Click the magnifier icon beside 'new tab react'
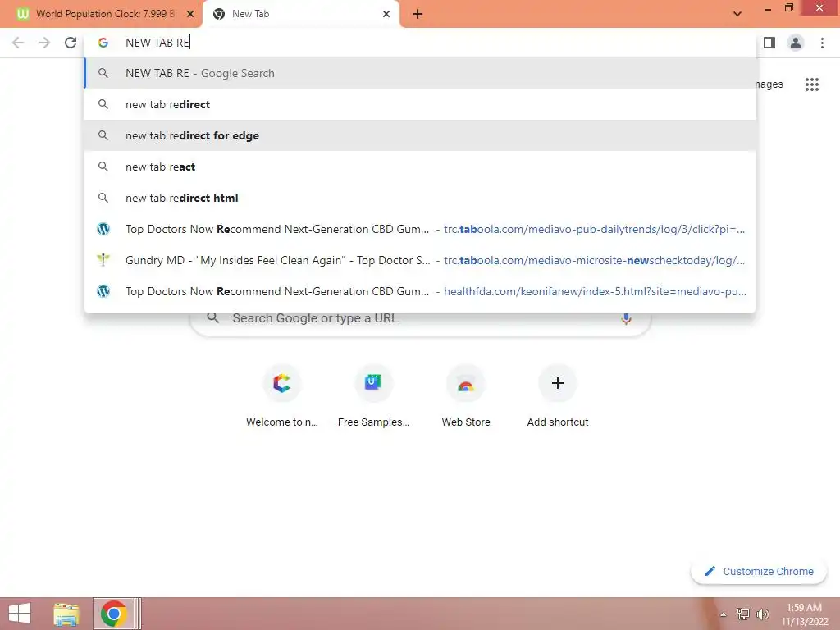Screen dimensions: 840x630 (103, 167)
